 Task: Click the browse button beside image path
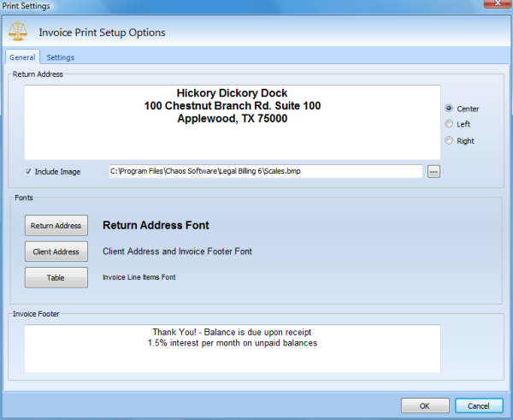[x=433, y=172]
